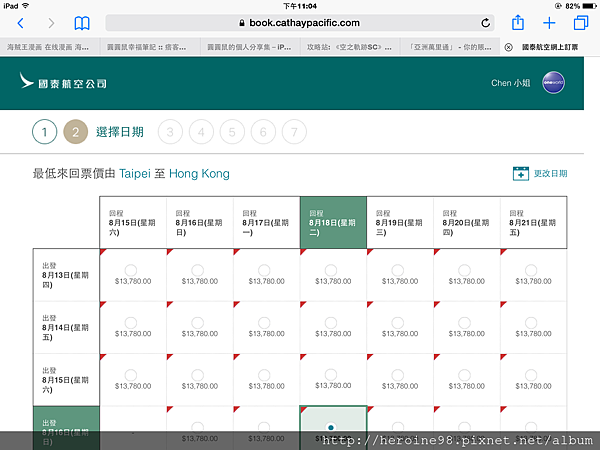Choose fare: depart 8月13日, return 8月17日

click(x=264, y=270)
